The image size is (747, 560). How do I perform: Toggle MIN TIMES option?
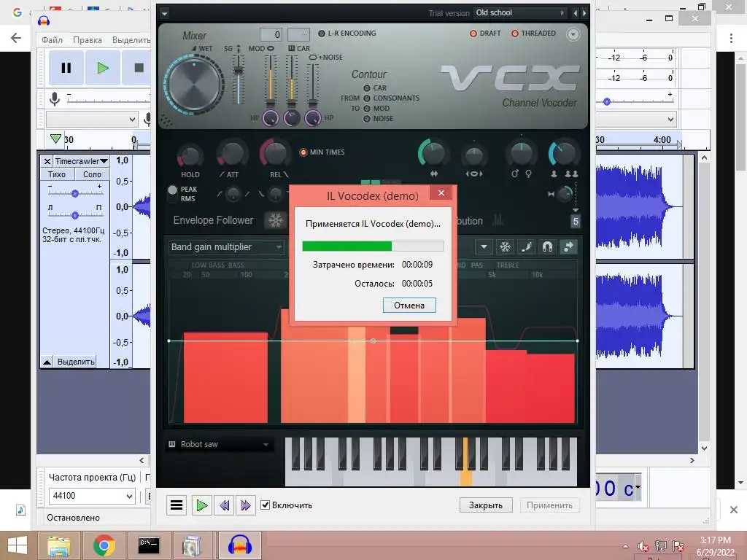pos(322,152)
